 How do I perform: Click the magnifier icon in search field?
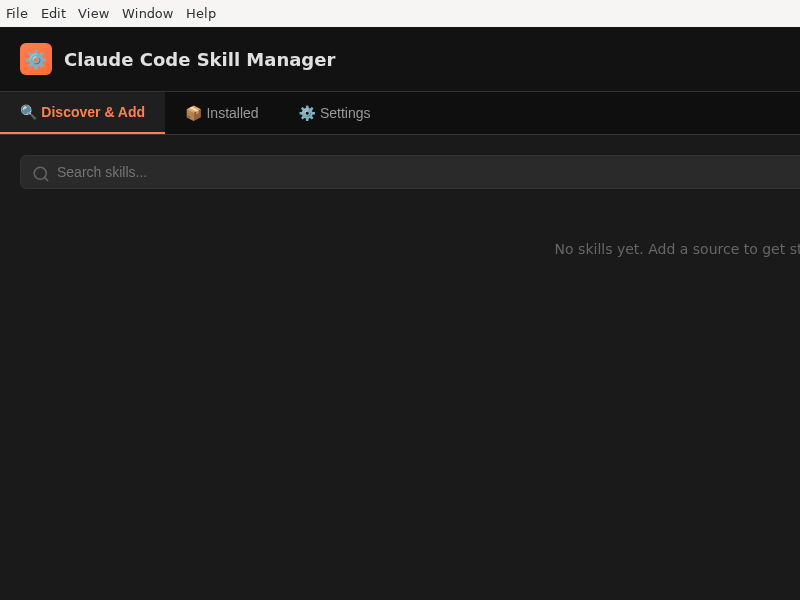click(x=41, y=174)
